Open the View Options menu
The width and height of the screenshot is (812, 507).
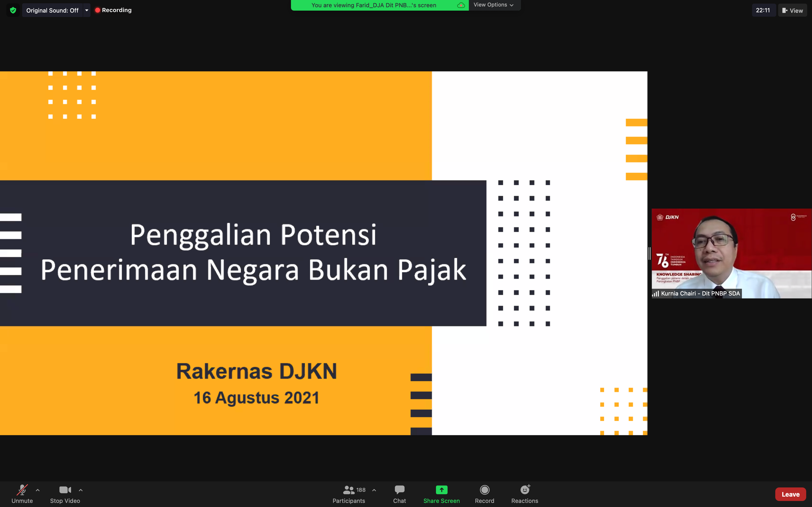click(x=493, y=5)
